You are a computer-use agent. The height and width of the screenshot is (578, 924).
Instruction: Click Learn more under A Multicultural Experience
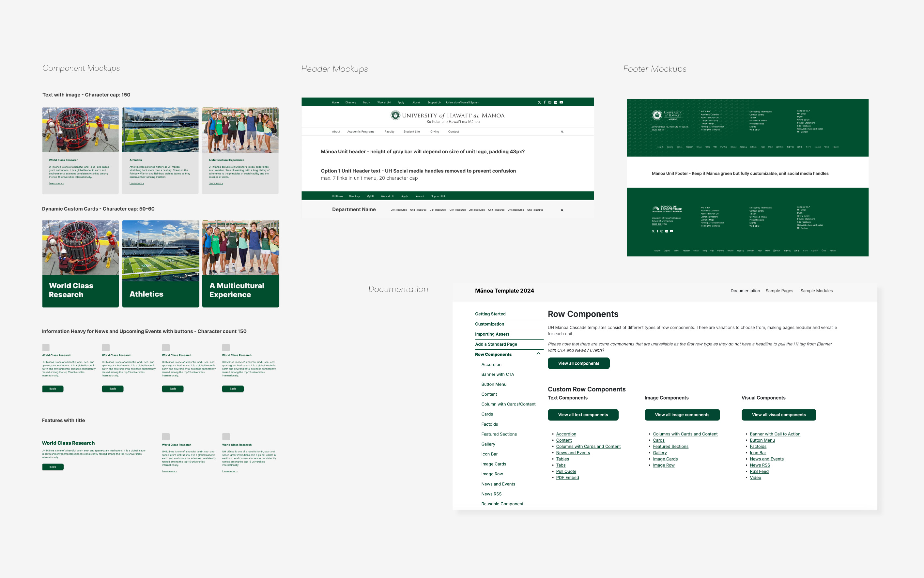pos(216,184)
